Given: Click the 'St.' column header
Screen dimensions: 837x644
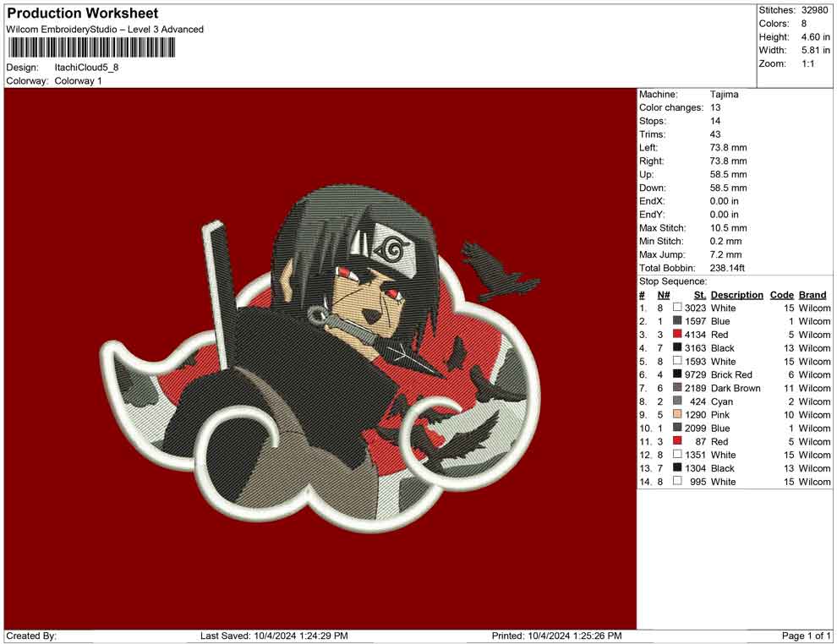Looking at the screenshot, I should 700,294.
